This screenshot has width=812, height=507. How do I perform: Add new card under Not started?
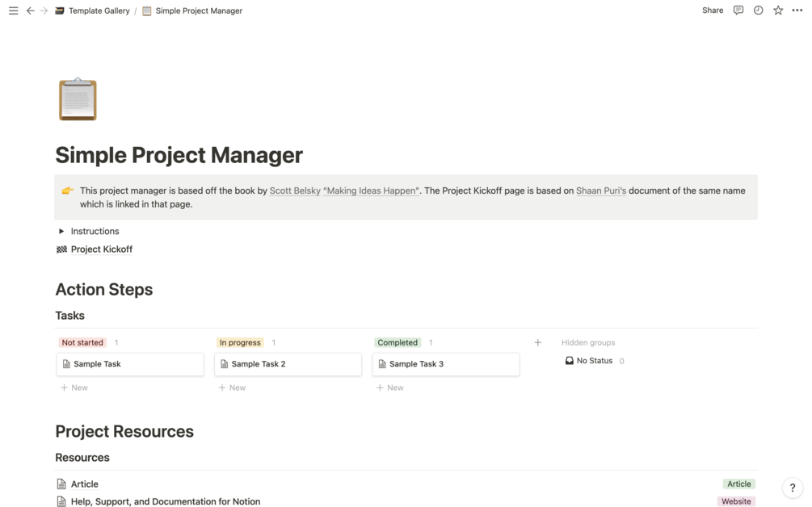[x=74, y=388]
